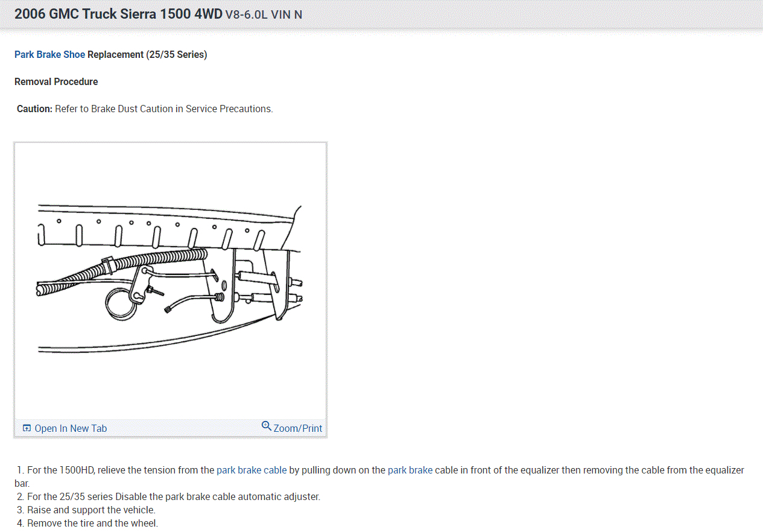Click the Replacement (25/35 Series) heading text
This screenshot has height=532, width=763.
[147, 54]
